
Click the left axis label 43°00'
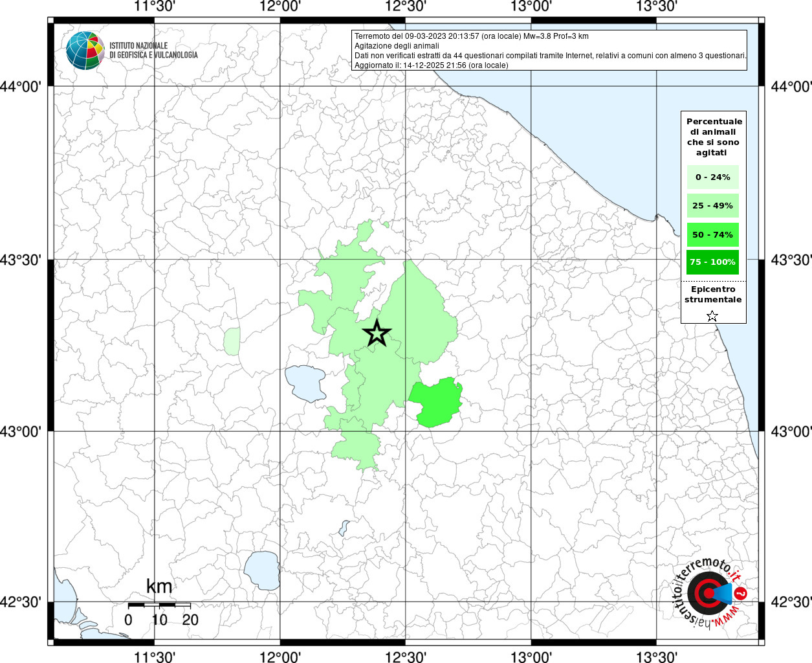coord(21,432)
